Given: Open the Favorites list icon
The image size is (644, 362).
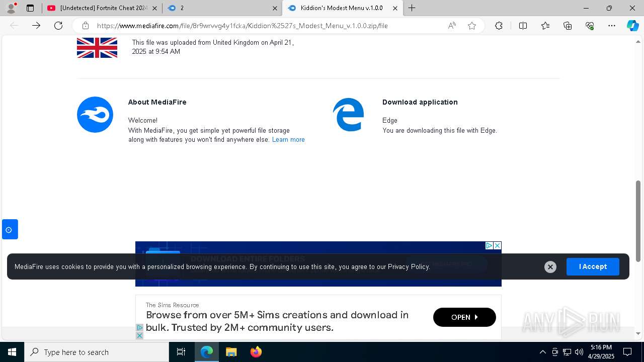Looking at the screenshot, I should (x=545, y=26).
